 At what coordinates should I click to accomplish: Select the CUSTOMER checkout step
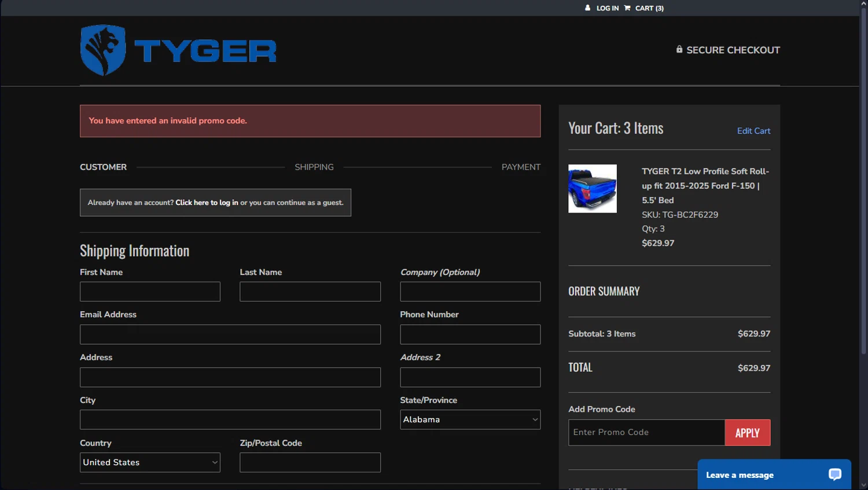pyautogui.click(x=103, y=167)
